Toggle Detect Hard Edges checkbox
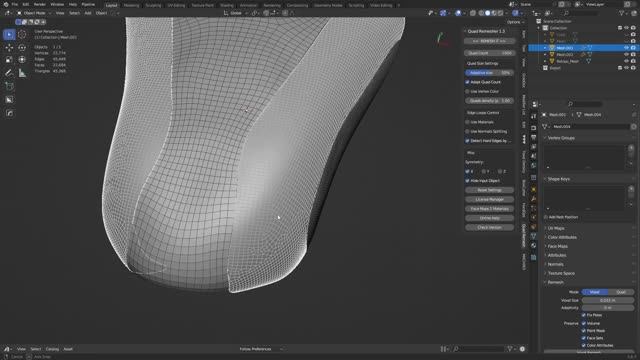 (x=467, y=141)
